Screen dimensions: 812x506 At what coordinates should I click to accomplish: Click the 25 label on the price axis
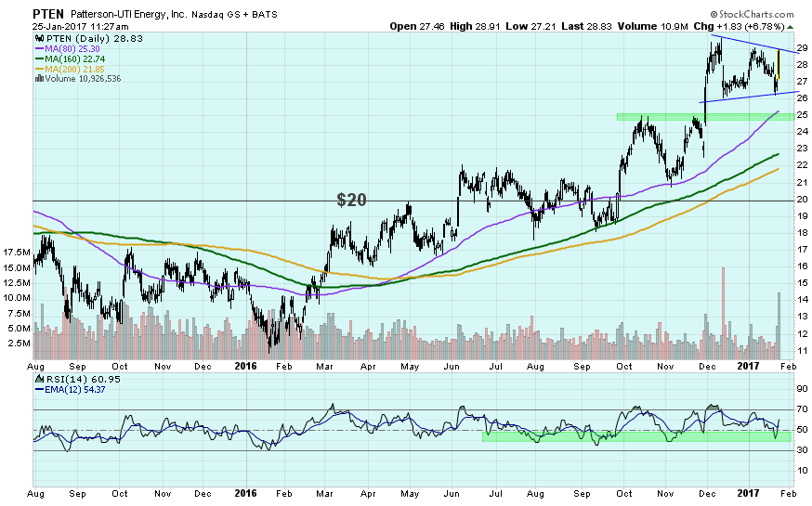pyautogui.click(x=802, y=115)
